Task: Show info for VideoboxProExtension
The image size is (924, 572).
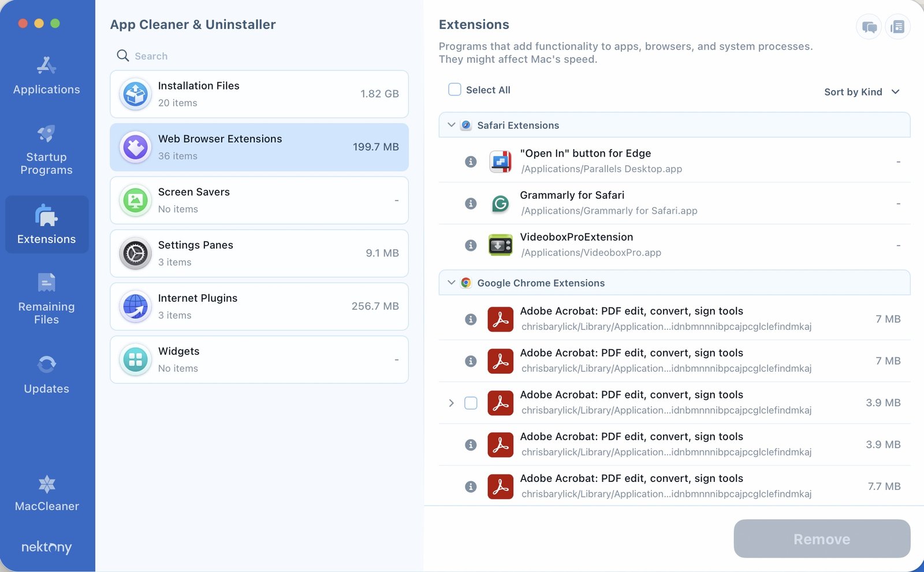Action: 471,246
